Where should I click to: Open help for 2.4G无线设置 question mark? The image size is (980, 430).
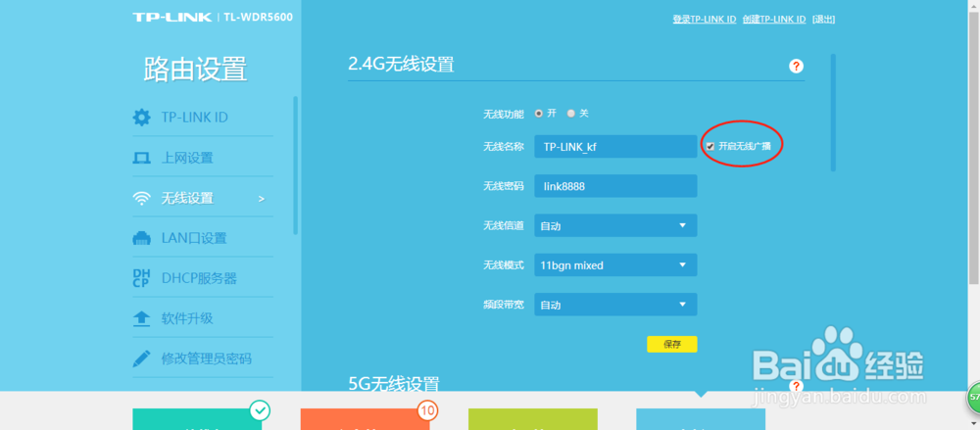796,67
